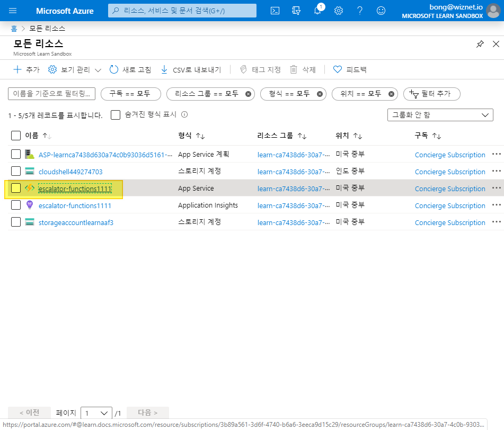Remove the 리소스 그룹 filter pill

(248, 94)
